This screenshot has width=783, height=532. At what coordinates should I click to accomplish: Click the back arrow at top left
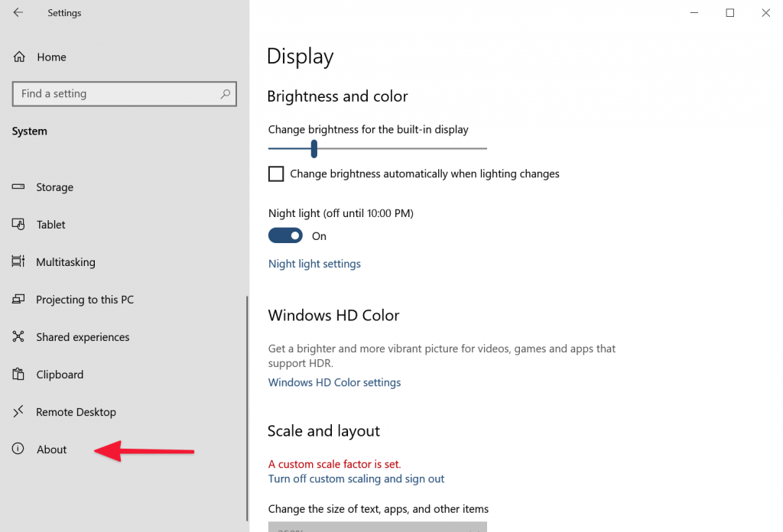click(x=17, y=12)
